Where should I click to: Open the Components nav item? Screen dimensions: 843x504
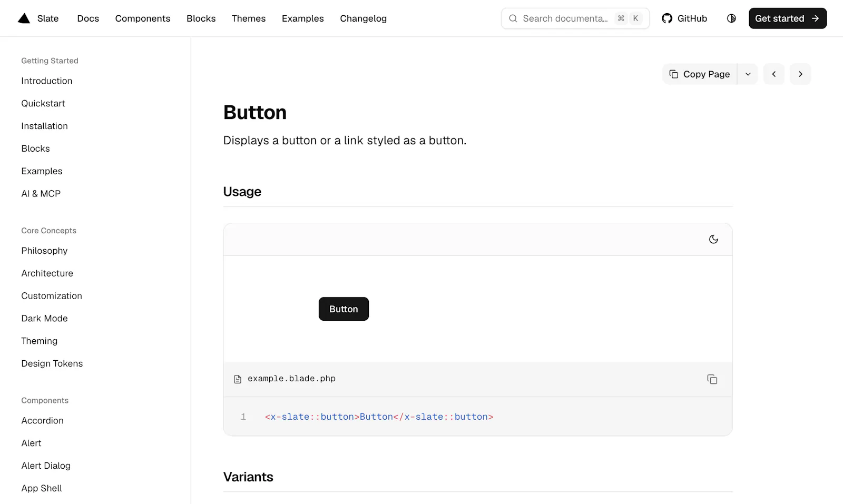[143, 18]
